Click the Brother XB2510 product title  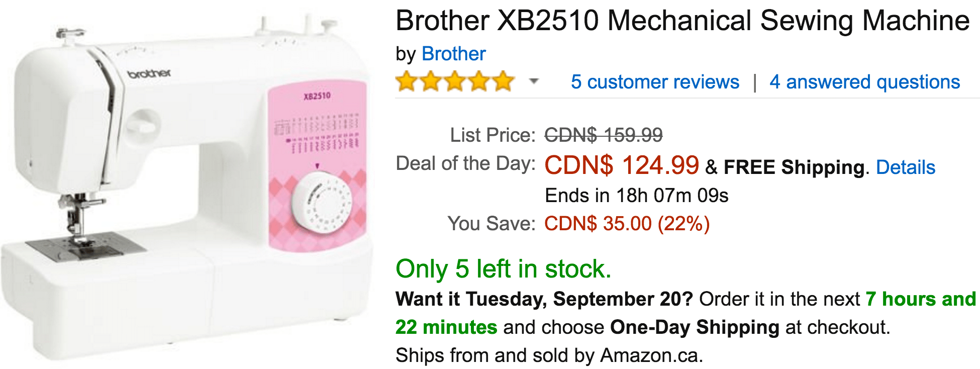point(682,21)
